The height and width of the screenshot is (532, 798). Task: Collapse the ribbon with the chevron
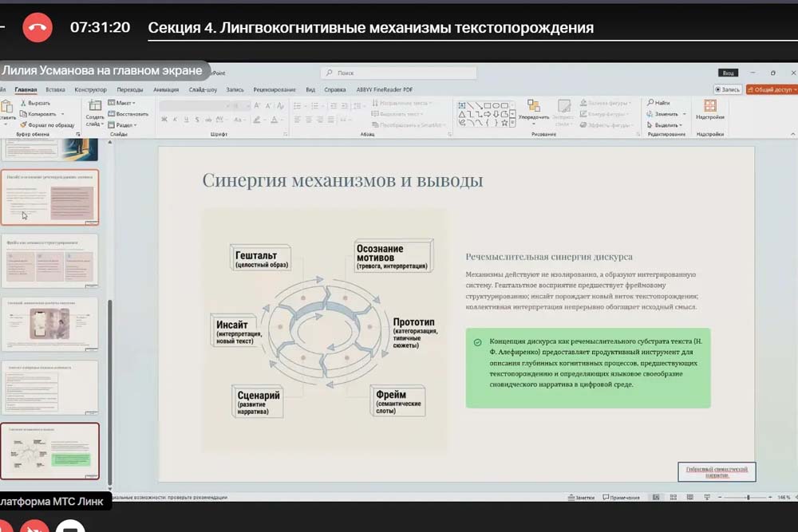pos(792,134)
